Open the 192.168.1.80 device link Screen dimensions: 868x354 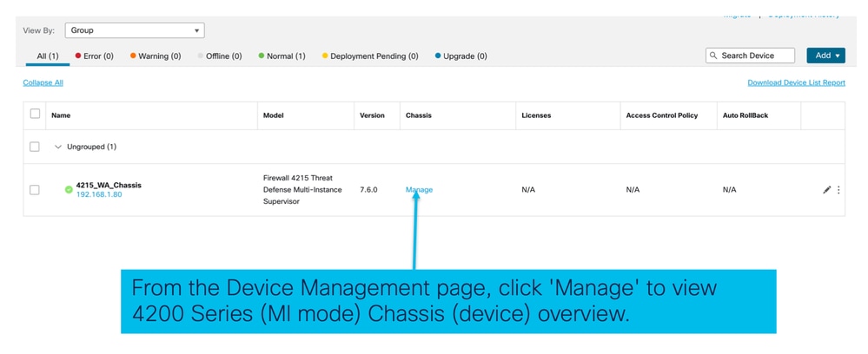[98, 194]
